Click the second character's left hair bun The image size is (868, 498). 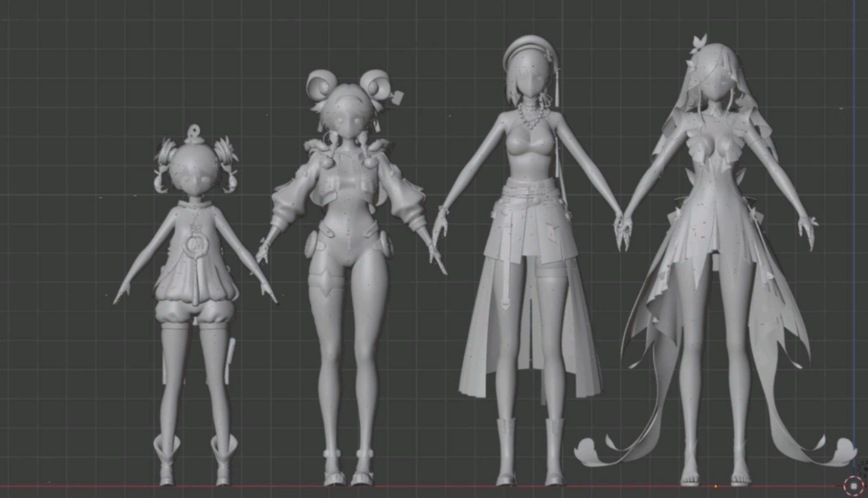321,86
